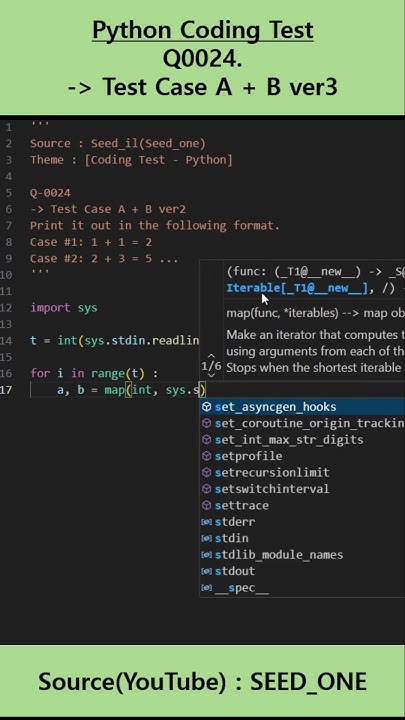Click variable icon beside stderr
The image size is (405, 720).
[207, 522]
